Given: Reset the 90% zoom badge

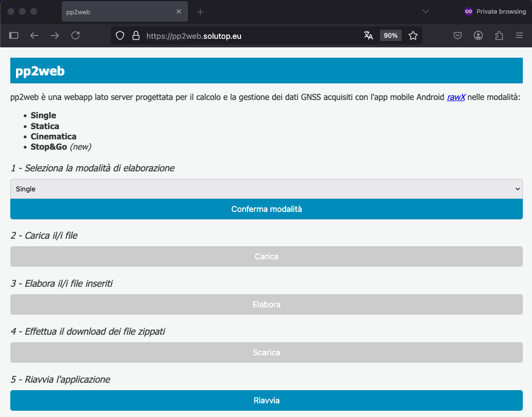Looking at the screenshot, I should pos(390,35).
